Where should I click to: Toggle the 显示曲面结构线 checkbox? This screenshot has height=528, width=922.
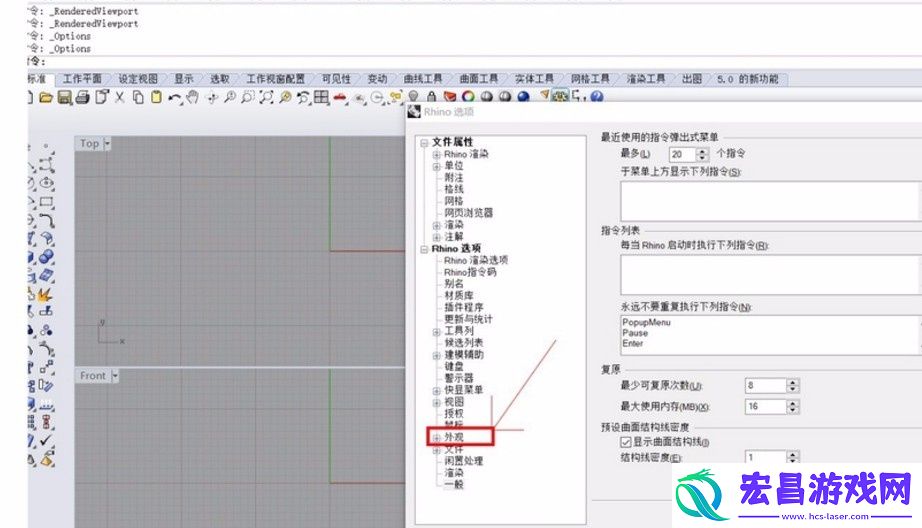[626, 442]
